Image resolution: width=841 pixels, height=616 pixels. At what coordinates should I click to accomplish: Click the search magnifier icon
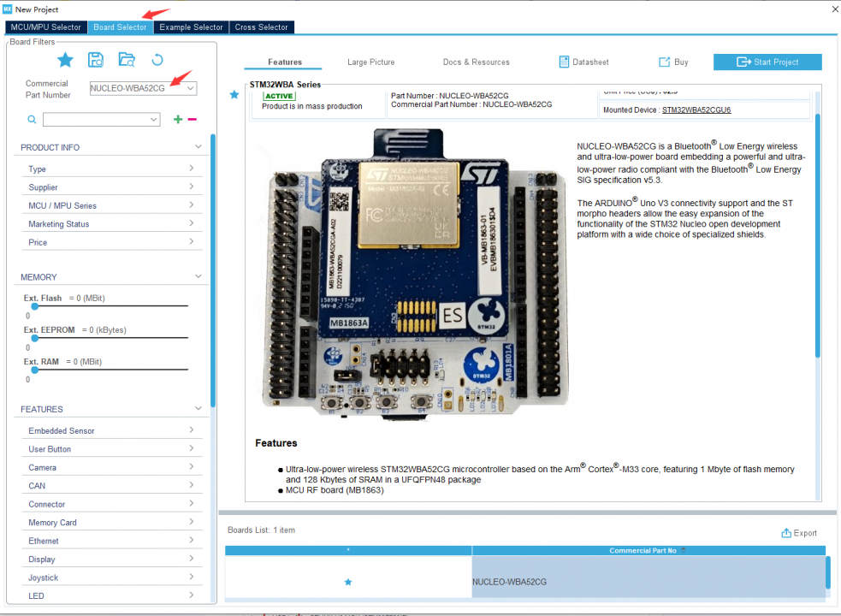coord(32,119)
